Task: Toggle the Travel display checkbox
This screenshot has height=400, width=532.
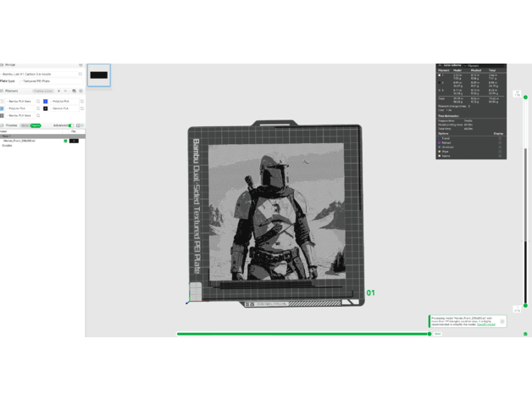Action: [500, 138]
